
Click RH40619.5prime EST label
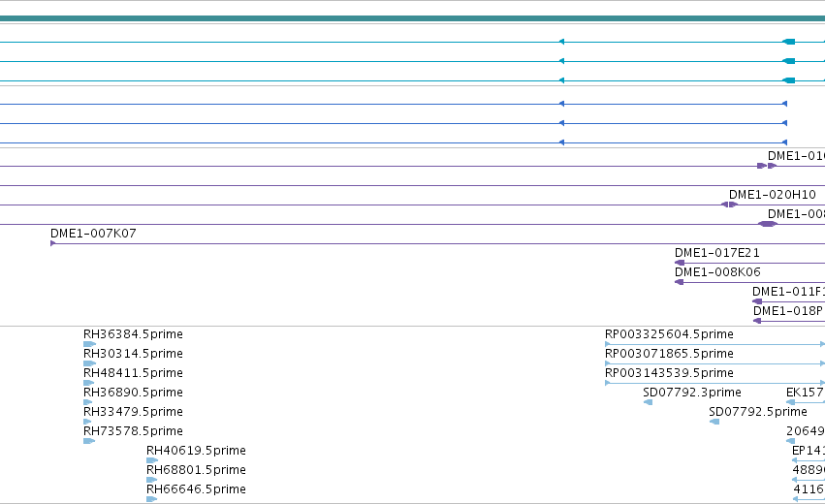pos(196,451)
